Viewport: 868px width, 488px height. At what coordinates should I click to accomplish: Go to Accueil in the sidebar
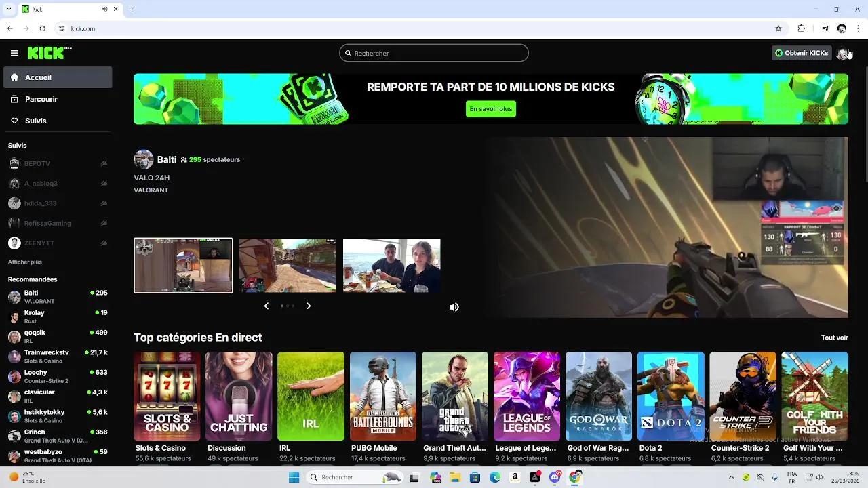[x=58, y=77]
